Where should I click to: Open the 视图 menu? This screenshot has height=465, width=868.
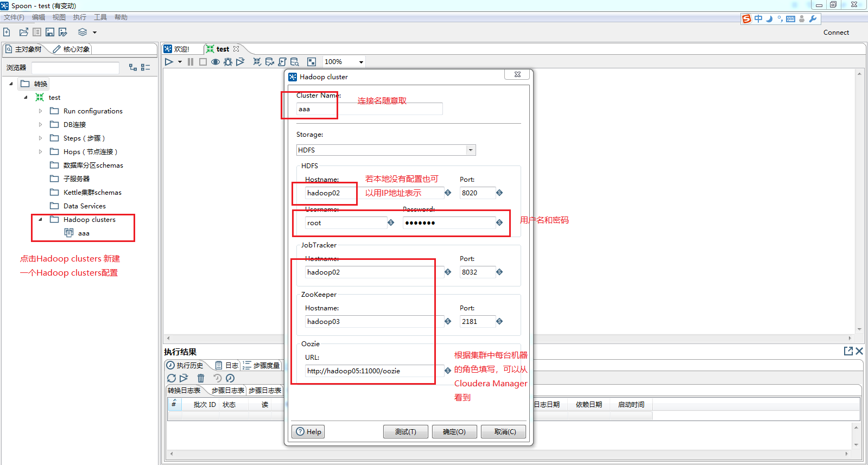tap(59, 17)
